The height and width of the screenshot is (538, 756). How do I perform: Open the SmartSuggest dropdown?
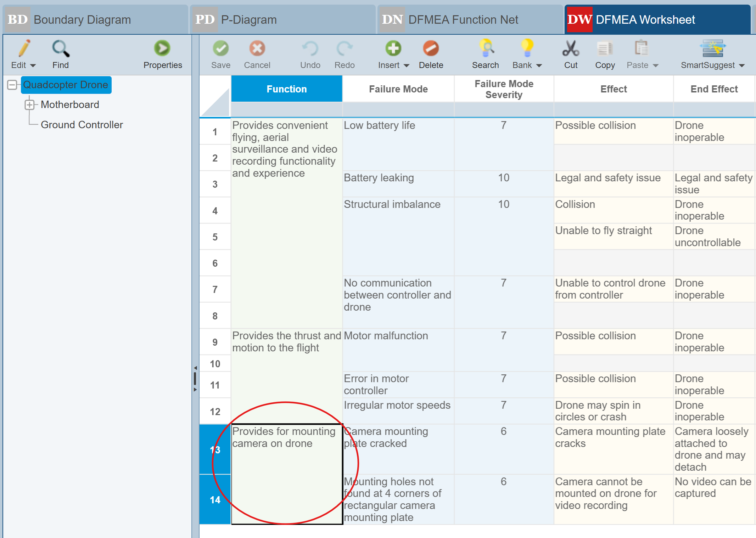click(742, 66)
